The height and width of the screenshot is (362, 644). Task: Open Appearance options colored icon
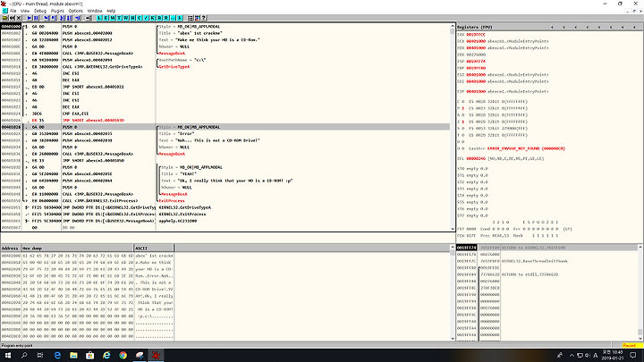click(197, 18)
